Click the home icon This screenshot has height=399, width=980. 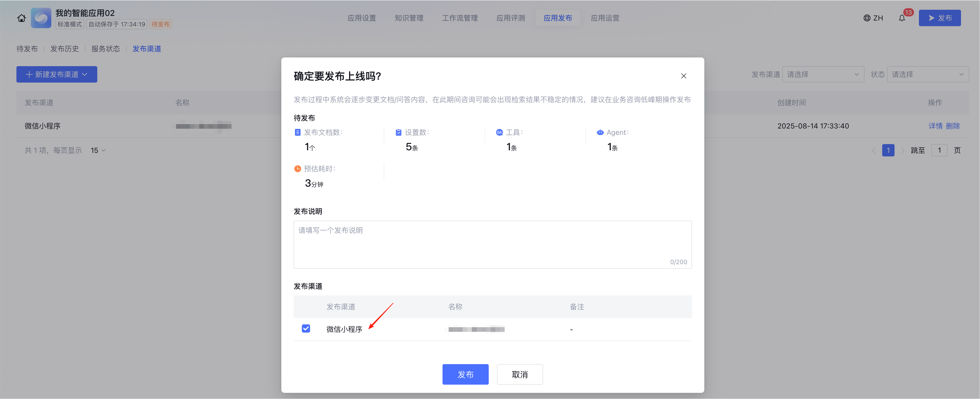point(21,18)
